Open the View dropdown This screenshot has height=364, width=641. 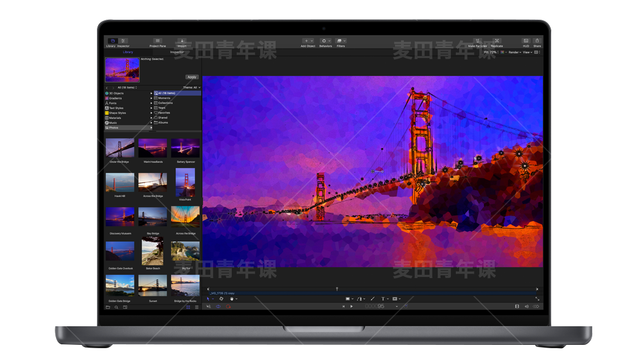coord(528,53)
